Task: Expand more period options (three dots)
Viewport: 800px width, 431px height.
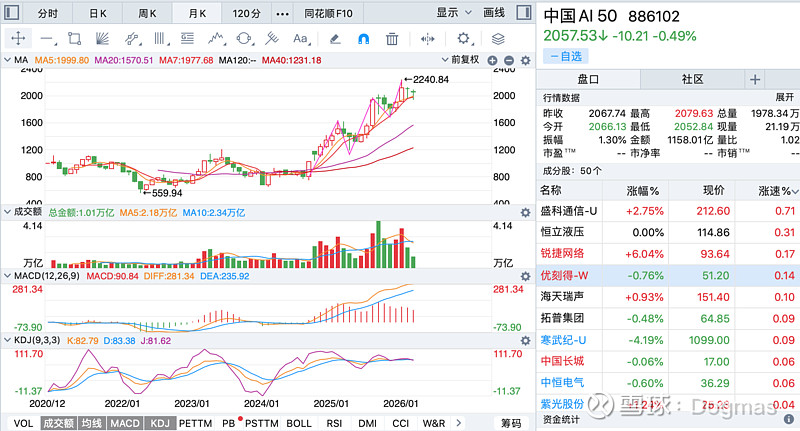Action: (282, 13)
